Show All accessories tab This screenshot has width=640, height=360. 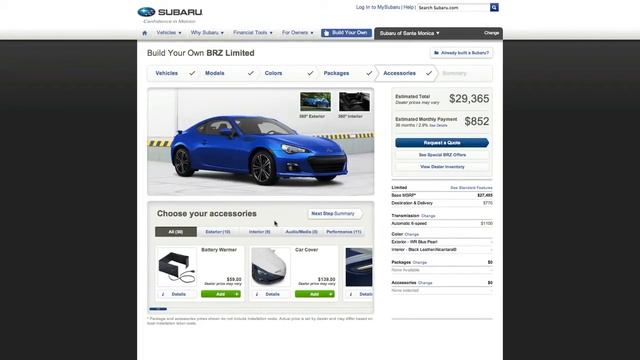[x=176, y=232]
